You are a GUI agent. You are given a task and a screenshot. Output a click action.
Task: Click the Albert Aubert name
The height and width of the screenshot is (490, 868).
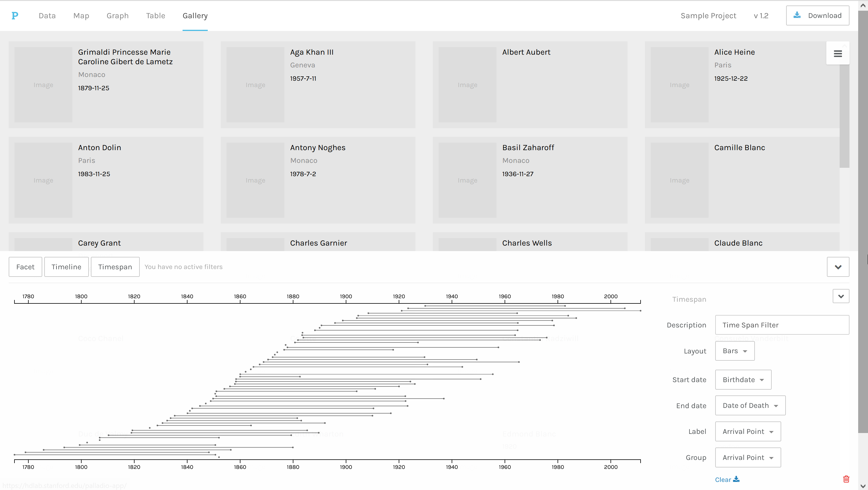click(526, 52)
